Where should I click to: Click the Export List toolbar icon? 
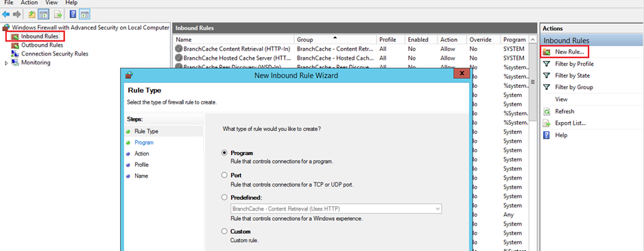(58, 14)
